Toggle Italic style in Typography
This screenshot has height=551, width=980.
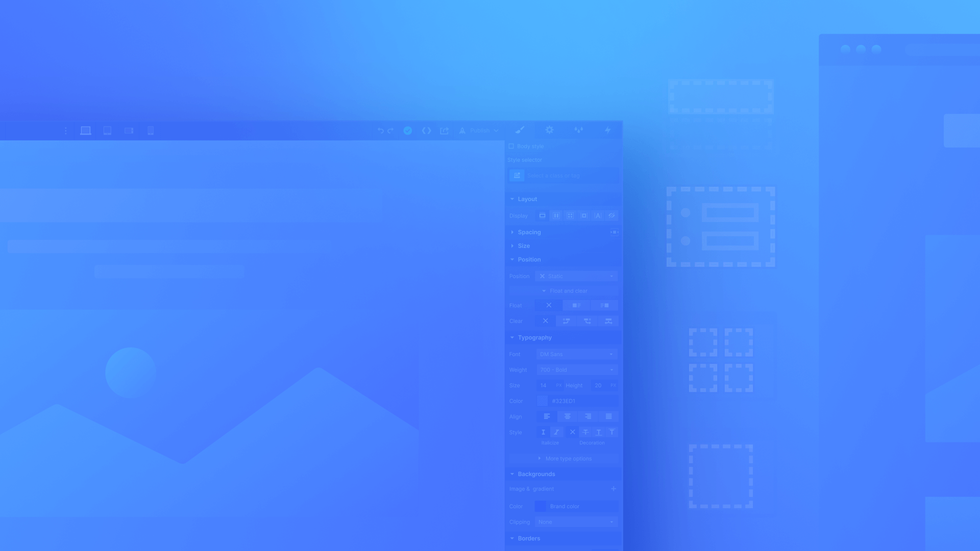[557, 432]
